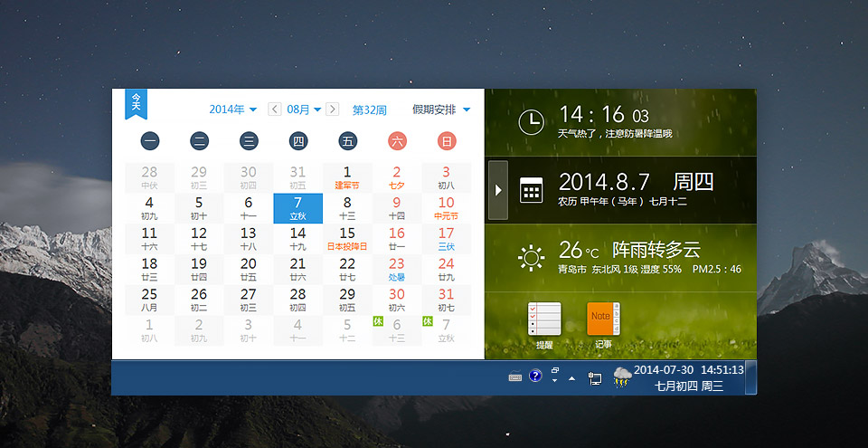Select August 17 三伏
The image size is (868, 448).
pyautogui.click(x=446, y=239)
